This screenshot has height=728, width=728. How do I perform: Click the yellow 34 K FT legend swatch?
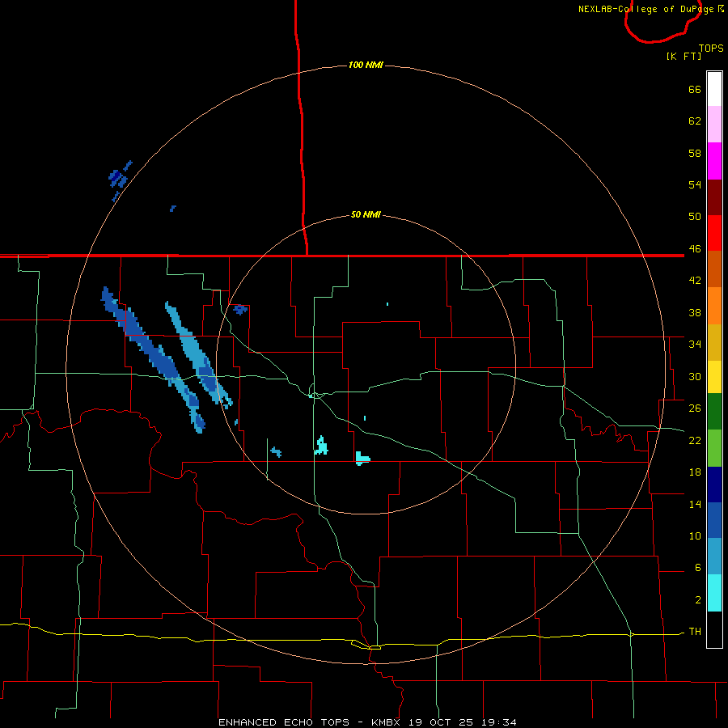tap(714, 377)
